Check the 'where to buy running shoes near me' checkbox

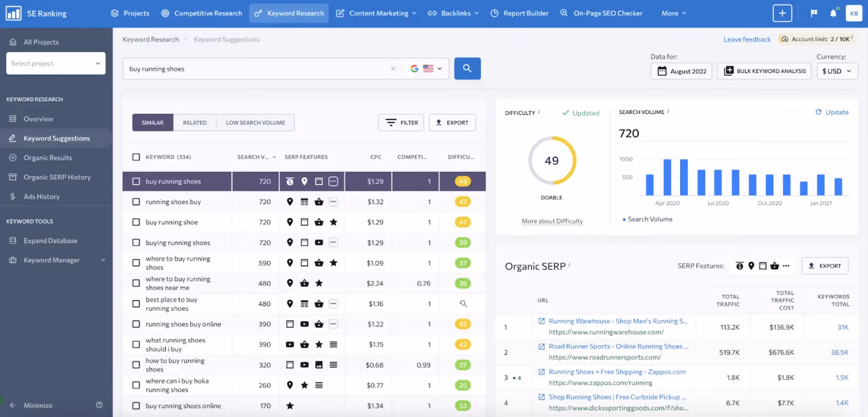(x=136, y=283)
